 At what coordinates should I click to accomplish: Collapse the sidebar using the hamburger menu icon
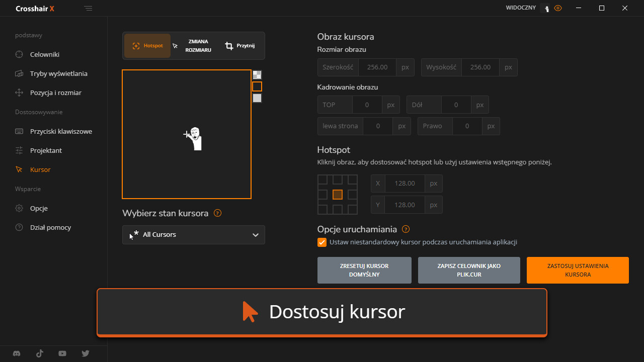tap(89, 9)
